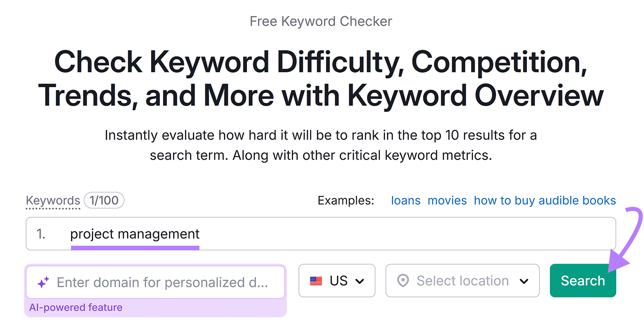Click the AI-powered feature label
644x336 pixels.
tap(76, 307)
